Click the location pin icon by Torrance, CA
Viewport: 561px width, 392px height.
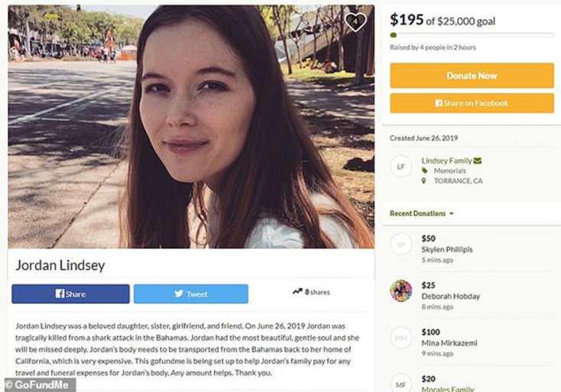pyautogui.click(x=424, y=181)
